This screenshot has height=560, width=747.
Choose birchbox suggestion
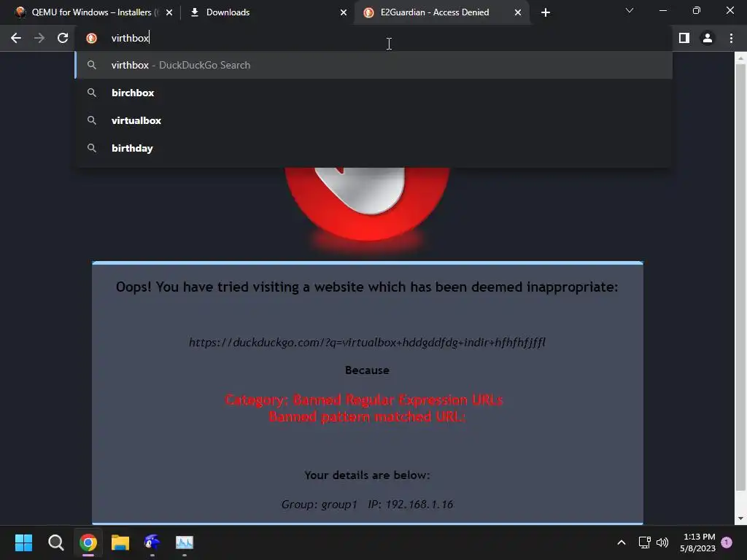tap(374, 93)
